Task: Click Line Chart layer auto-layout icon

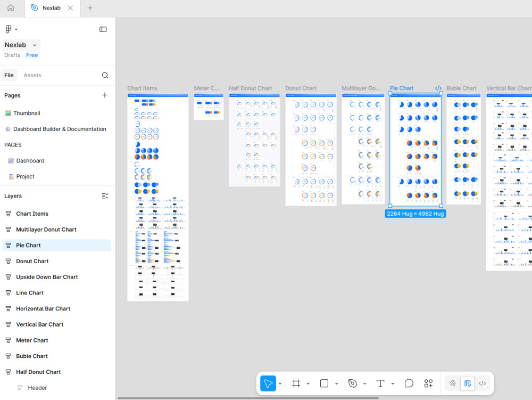Action: point(8,293)
